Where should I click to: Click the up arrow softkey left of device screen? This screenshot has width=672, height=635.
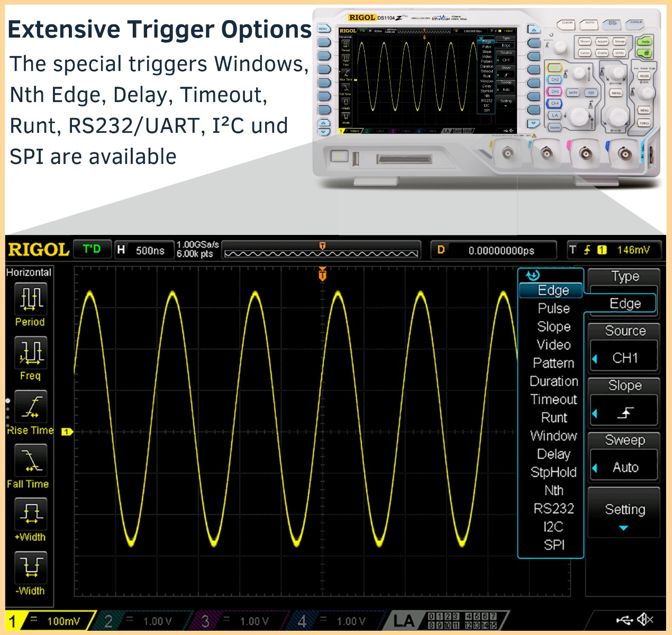point(324,123)
